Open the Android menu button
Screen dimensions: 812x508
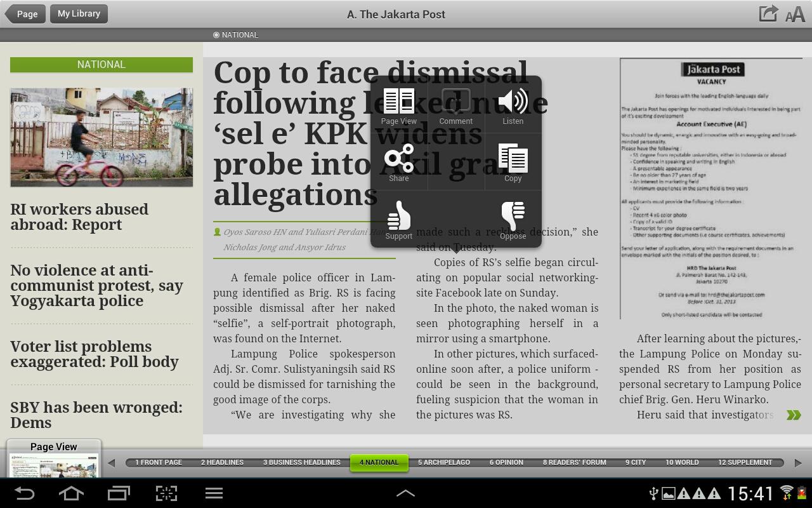pos(214,493)
